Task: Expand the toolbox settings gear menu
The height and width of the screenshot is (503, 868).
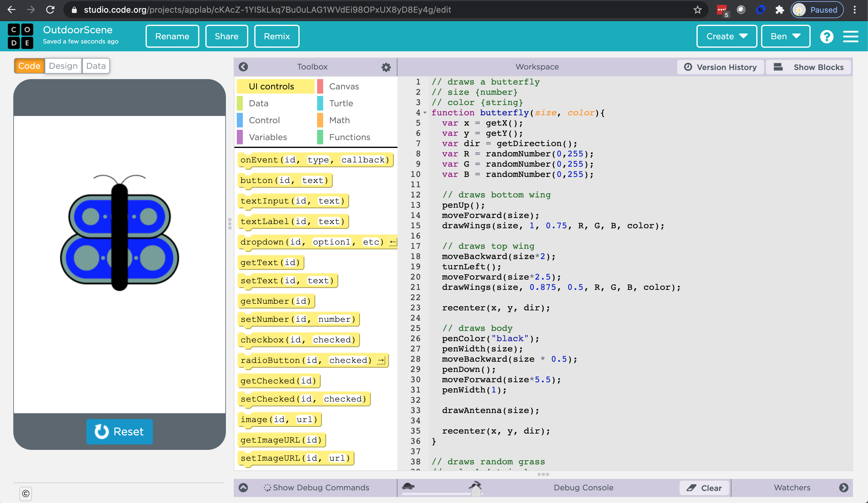Action: click(x=386, y=66)
